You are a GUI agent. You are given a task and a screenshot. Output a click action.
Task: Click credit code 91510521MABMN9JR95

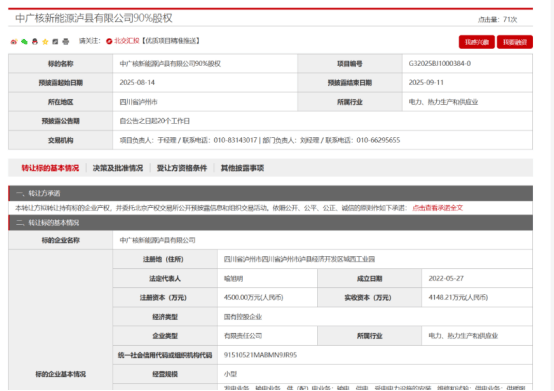[260, 355]
